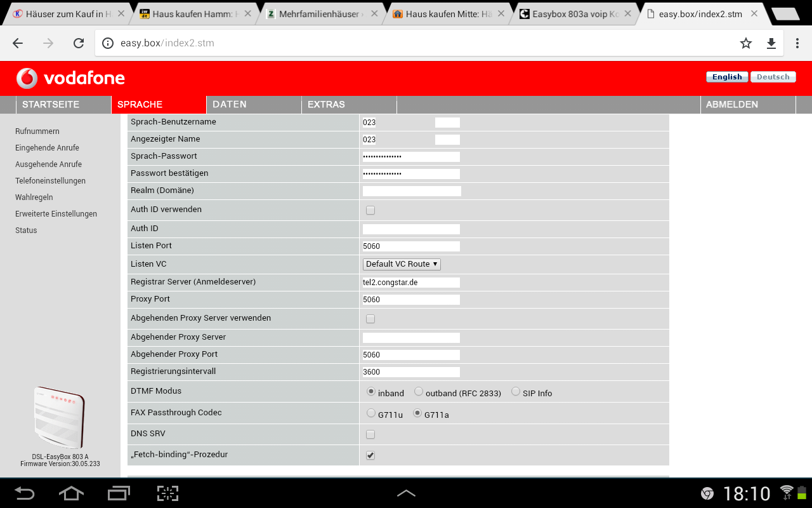Image resolution: width=812 pixels, height=508 pixels.
Task: Bookmark this page with the star icon
Action: (746, 43)
